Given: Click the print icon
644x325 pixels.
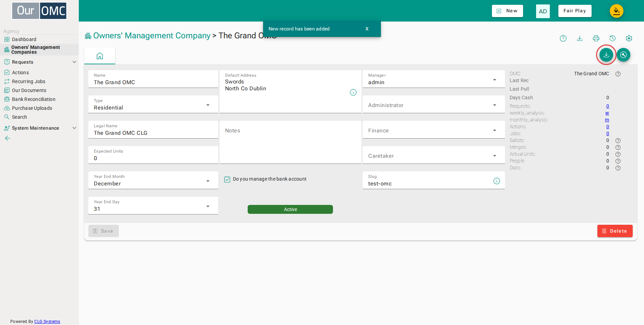Looking at the screenshot, I should coord(596,38).
